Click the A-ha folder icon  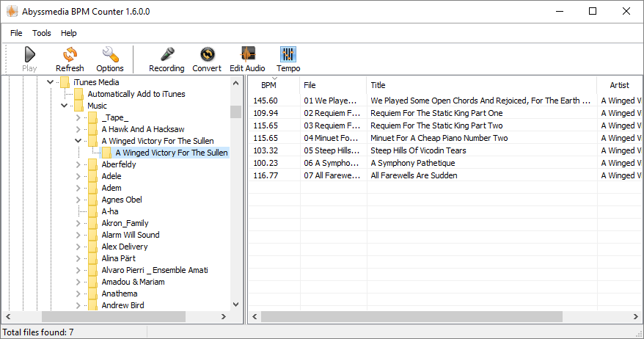click(x=93, y=211)
